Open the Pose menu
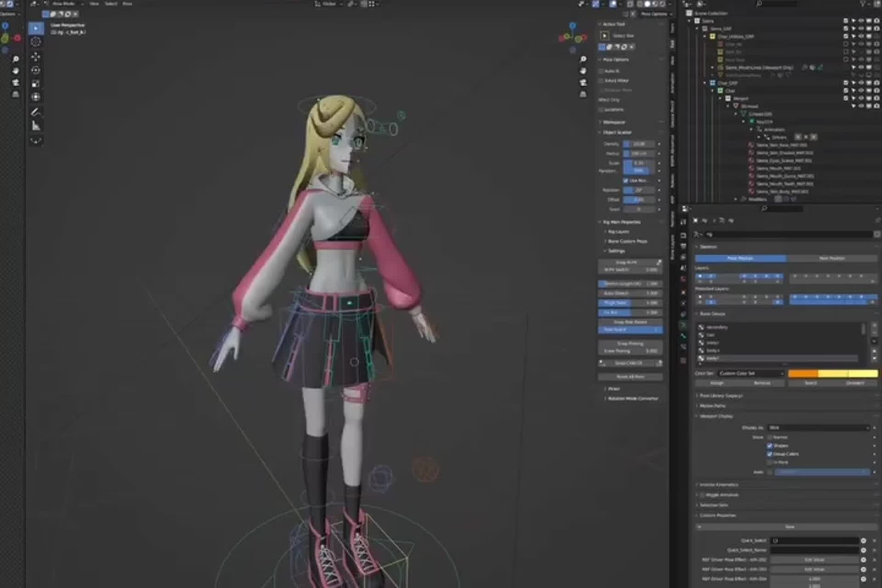This screenshot has height=588, width=882. [x=126, y=4]
